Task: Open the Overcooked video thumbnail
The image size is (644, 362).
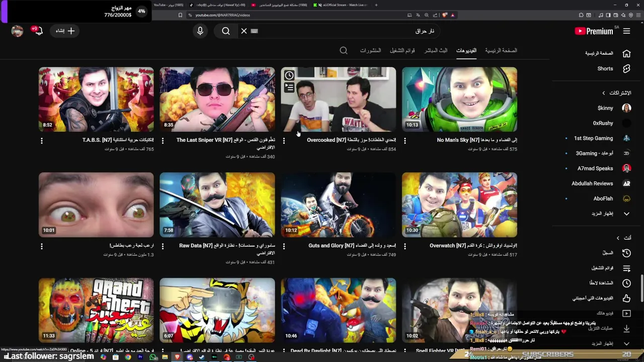Action: click(338, 100)
